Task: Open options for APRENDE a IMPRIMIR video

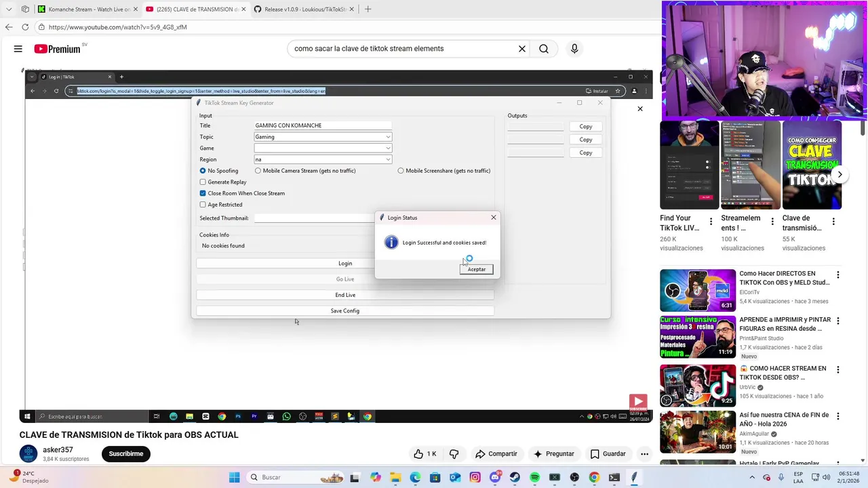Action: click(838, 321)
